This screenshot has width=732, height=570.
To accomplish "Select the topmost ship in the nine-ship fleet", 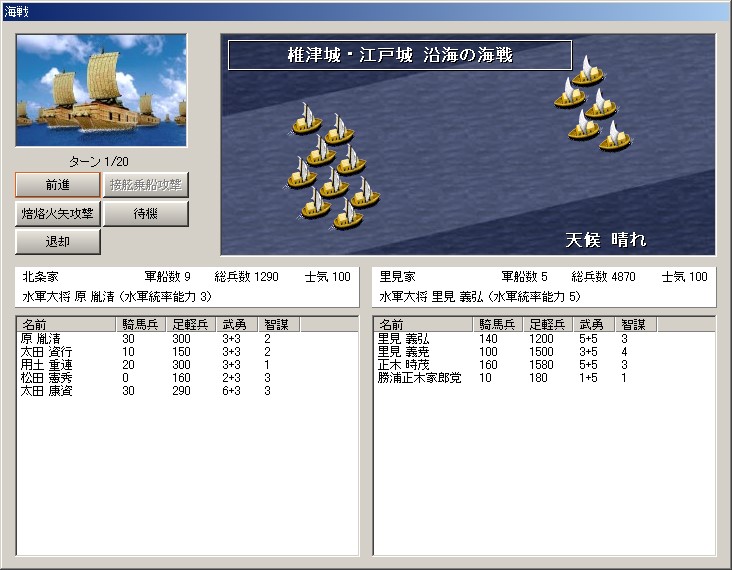I will 307,119.
